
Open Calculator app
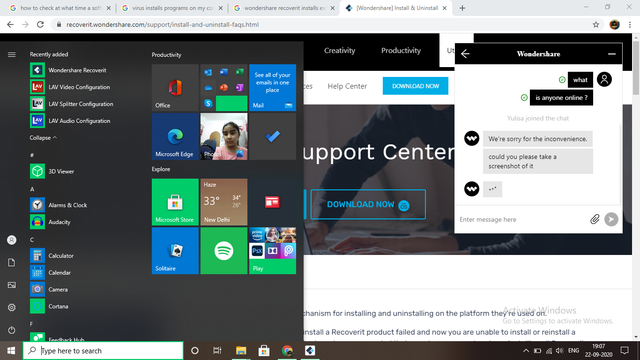click(52, 256)
